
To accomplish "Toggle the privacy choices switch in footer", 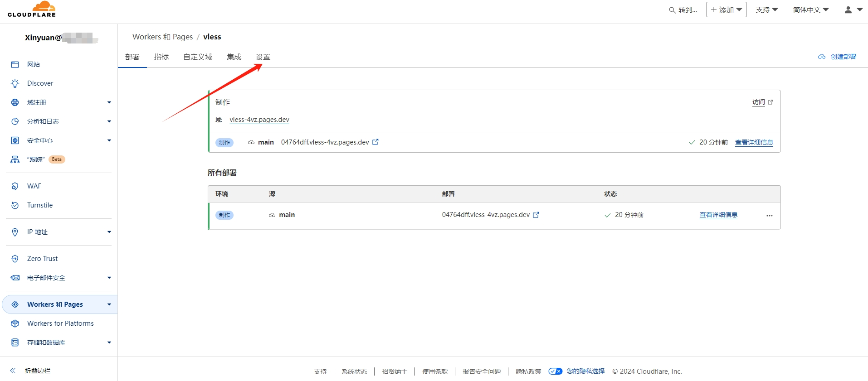I will (x=555, y=371).
